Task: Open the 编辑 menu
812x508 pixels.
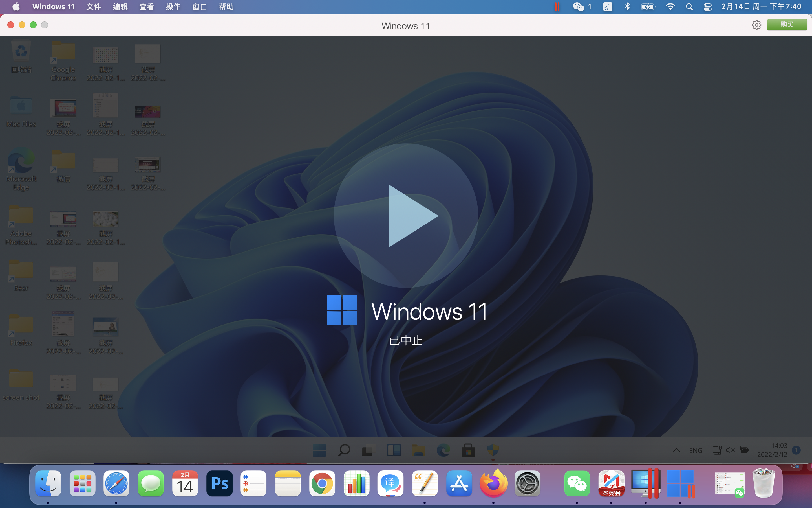Action: tap(120, 7)
